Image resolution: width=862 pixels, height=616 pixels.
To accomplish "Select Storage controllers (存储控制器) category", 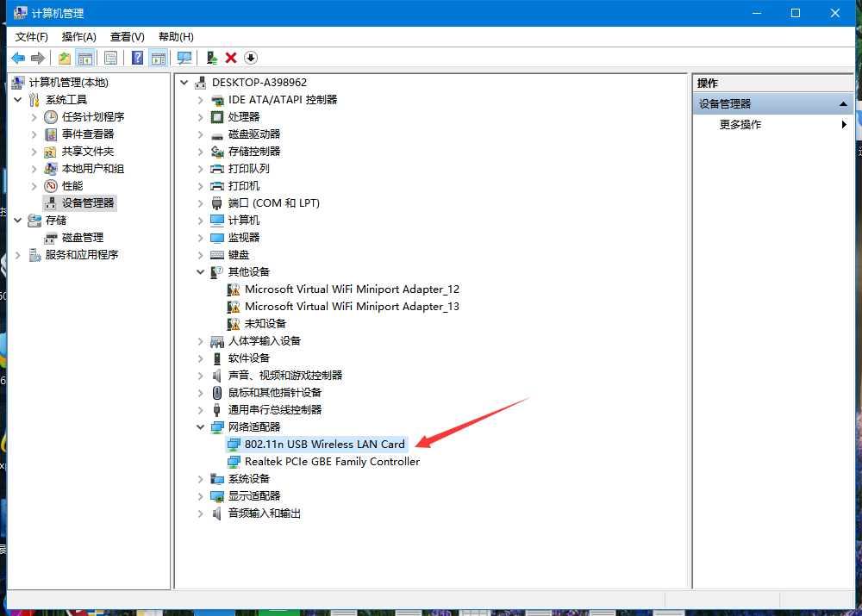I will pos(254,151).
